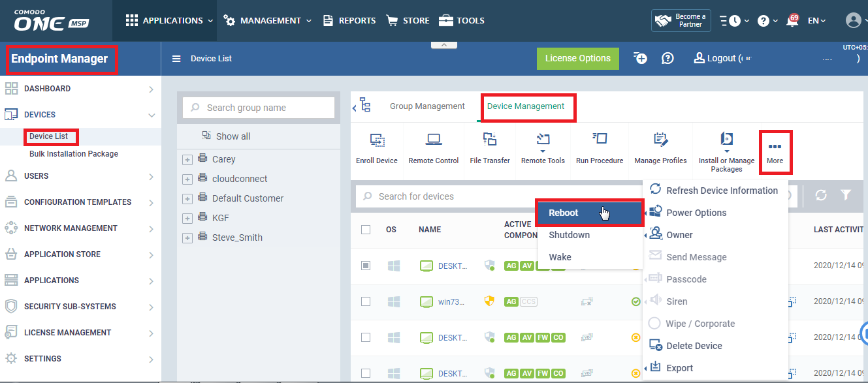
Task: Open the STORE cart in top bar
Action: [392, 20]
